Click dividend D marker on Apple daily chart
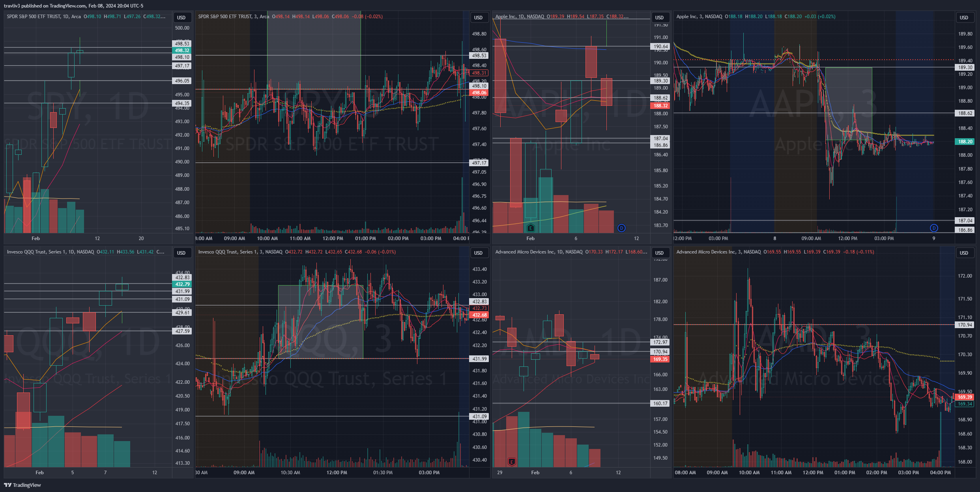The width and height of the screenshot is (980, 492). (x=621, y=228)
